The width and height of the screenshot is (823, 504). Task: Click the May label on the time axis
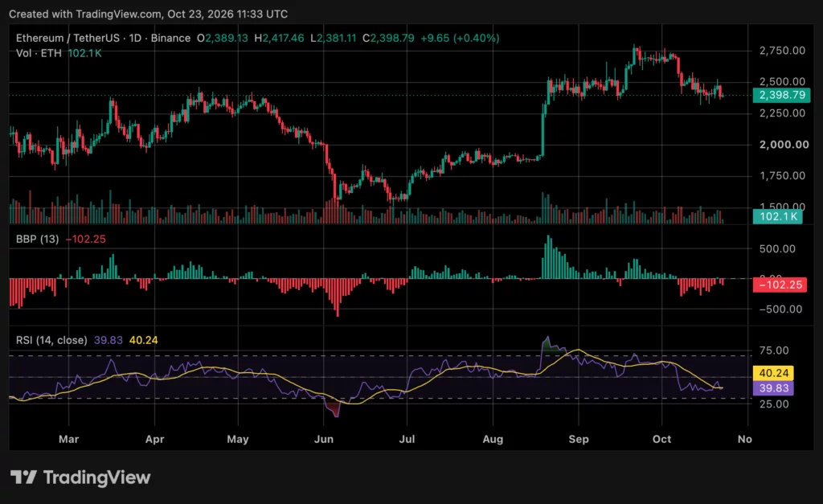point(238,439)
